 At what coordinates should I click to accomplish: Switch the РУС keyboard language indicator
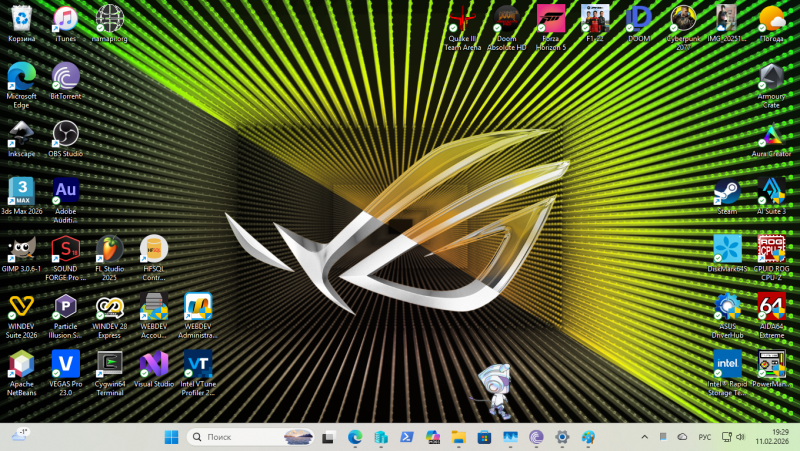[x=704, y=437]
